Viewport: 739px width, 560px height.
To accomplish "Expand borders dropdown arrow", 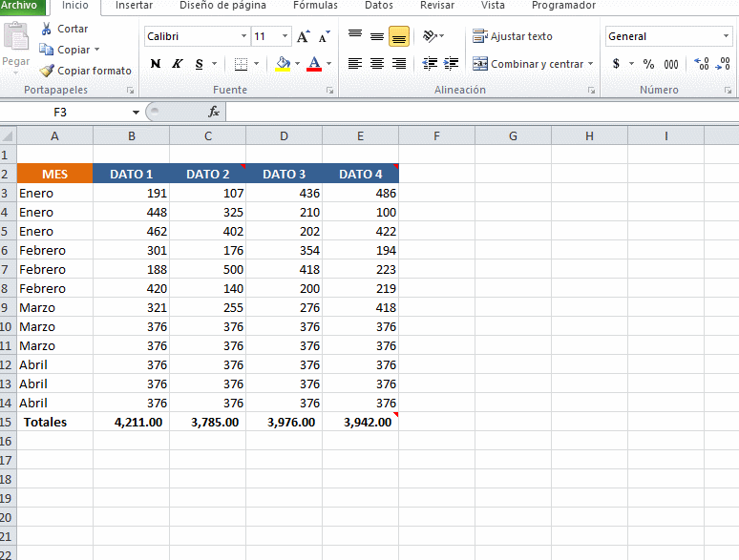I will tap(257, 64).
